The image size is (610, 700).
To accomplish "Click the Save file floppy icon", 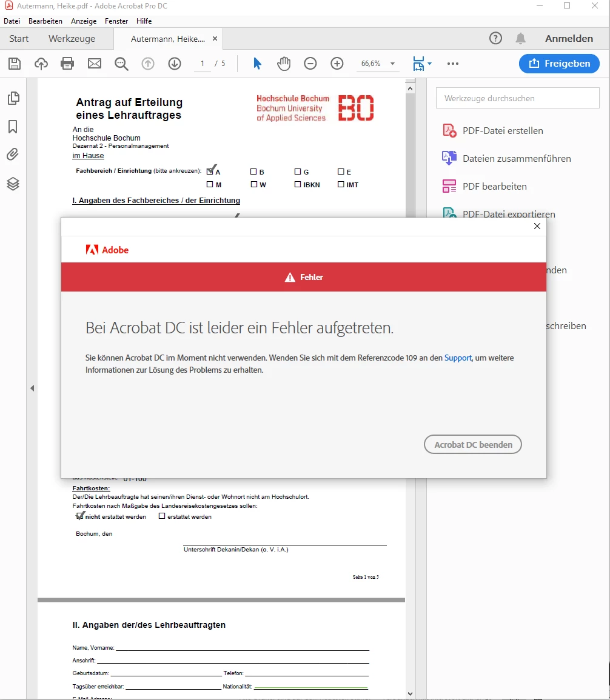I will click(x=15, y=64).
